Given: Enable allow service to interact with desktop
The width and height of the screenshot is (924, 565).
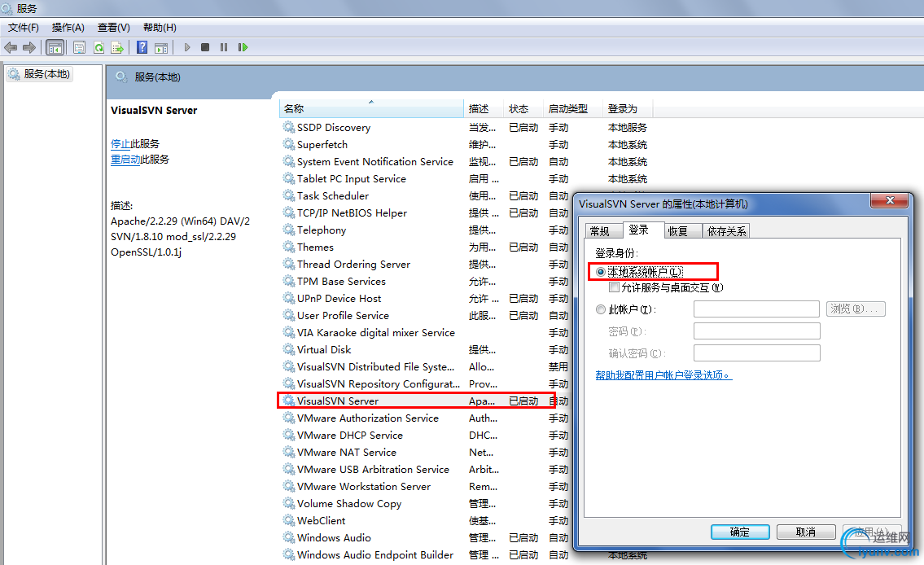Looking at the screenshot, I should 614,287.
